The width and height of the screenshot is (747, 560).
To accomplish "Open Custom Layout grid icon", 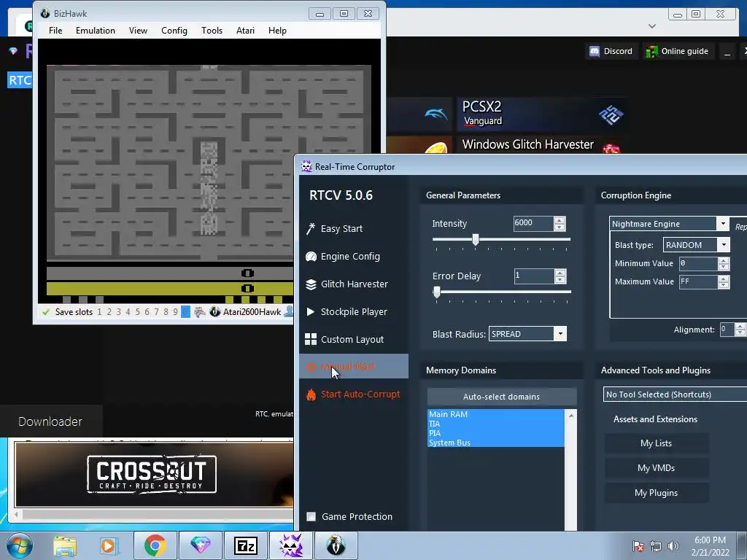I will click(x=311, y=339).
